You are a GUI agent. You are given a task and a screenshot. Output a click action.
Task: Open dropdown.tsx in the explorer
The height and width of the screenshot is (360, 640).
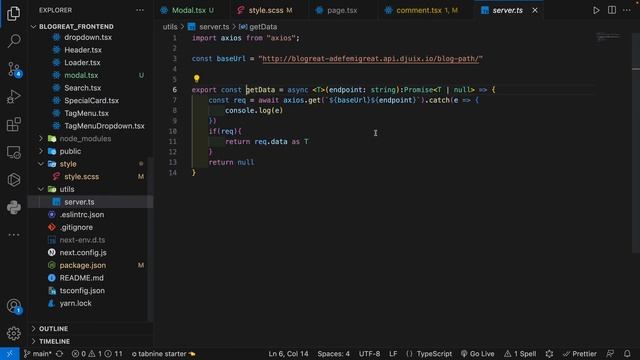coord(88,37)
